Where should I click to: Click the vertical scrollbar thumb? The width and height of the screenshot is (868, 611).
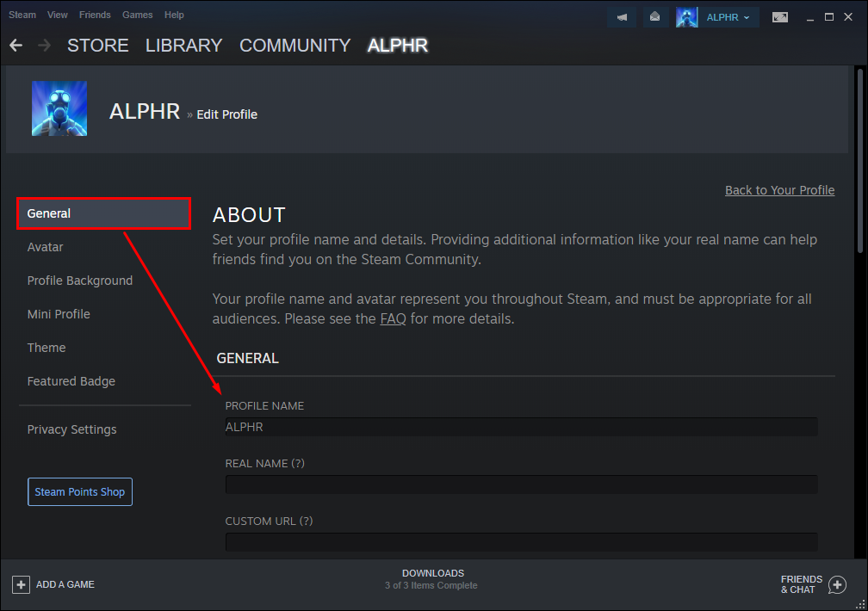[859, 161]
